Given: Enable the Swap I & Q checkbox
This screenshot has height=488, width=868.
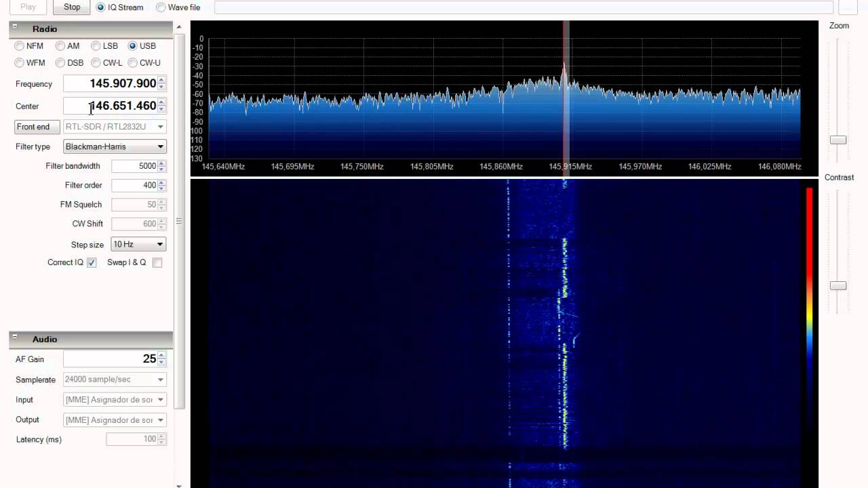Looking at the screenshot, I should tap(157, 263).
